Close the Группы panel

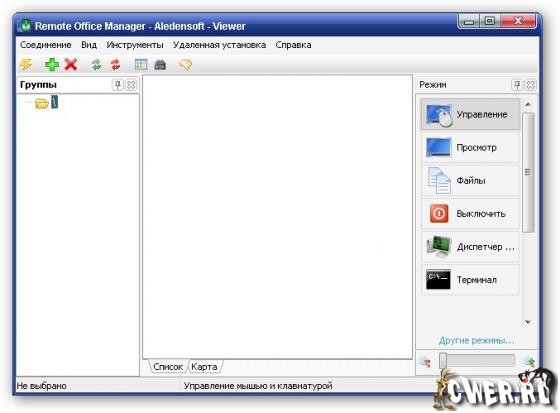coord(131,85)
